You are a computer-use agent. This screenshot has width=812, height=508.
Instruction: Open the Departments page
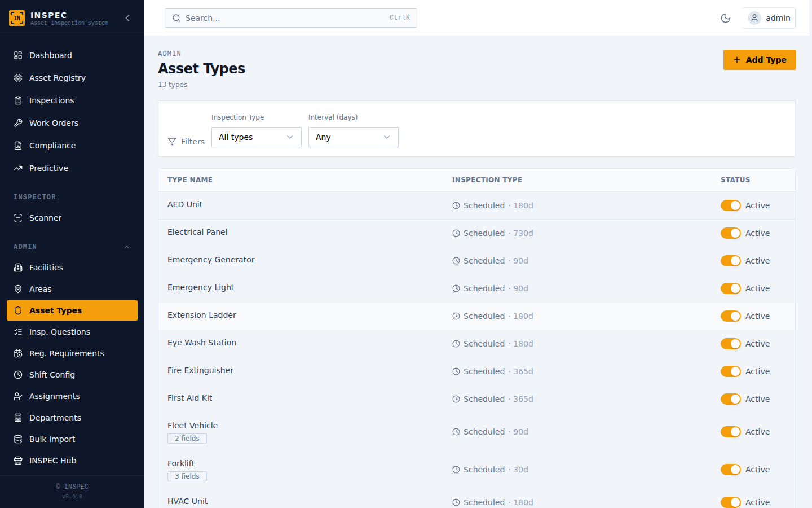pos(72,418)
